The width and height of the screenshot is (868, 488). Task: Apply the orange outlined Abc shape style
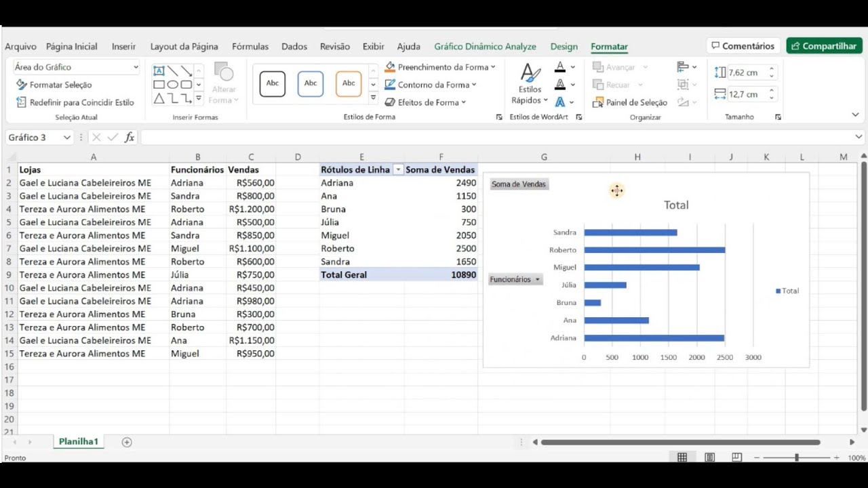tap(349, 83)
